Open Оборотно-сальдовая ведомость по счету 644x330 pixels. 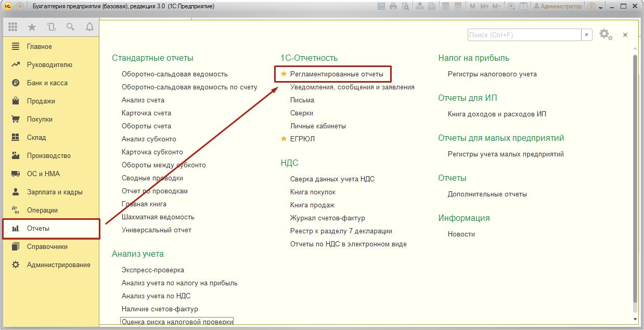pos(189,87)
